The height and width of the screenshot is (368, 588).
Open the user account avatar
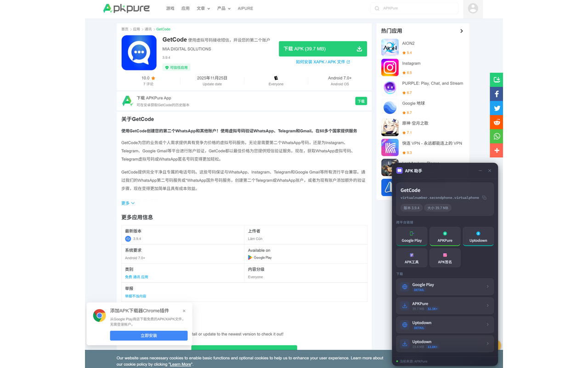(473, 8)
